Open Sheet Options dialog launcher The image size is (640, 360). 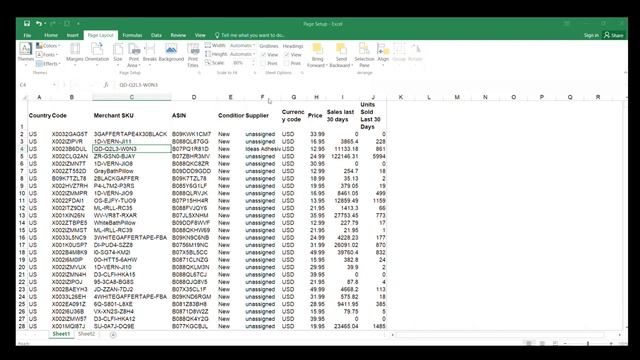[302, 73]
